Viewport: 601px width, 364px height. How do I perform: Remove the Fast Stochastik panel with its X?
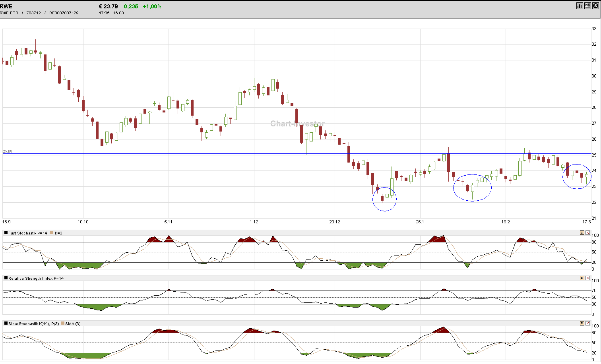click(587, 232)
